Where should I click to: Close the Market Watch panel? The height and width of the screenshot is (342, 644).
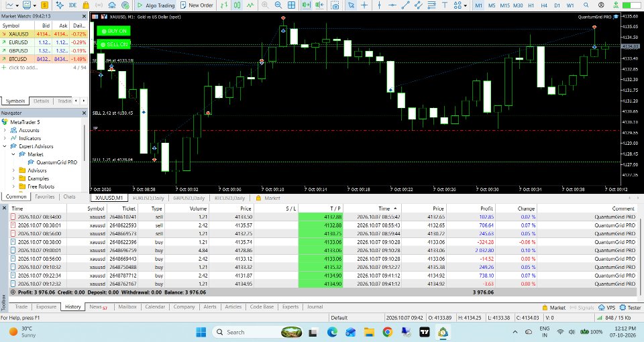[x=85, y=16]
